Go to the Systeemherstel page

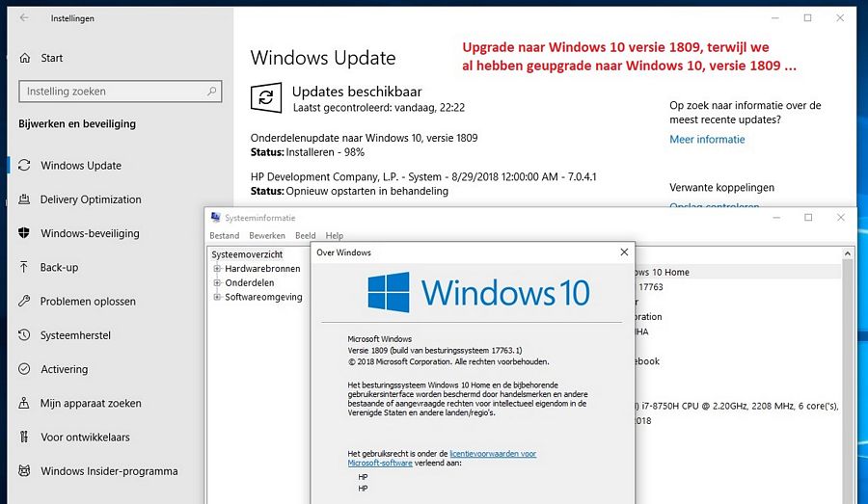click(x=75, y=335)
